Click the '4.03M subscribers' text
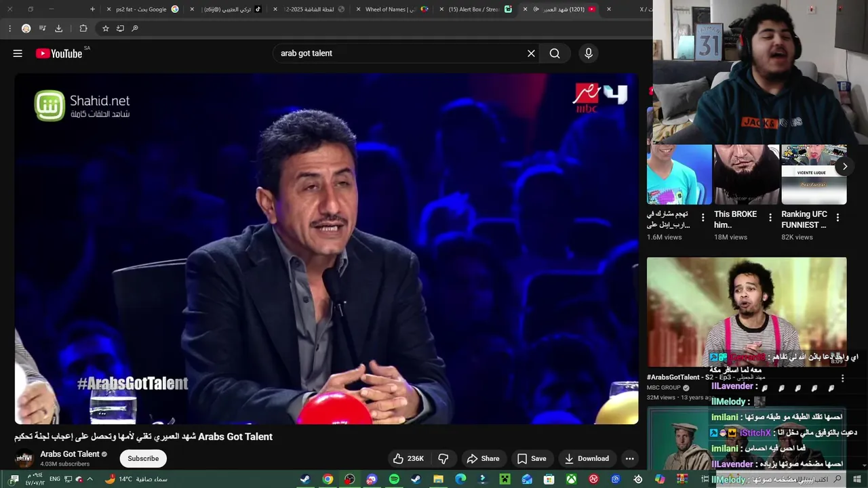The height and width of the screenshot is (488, 868). tap(64, 464)
